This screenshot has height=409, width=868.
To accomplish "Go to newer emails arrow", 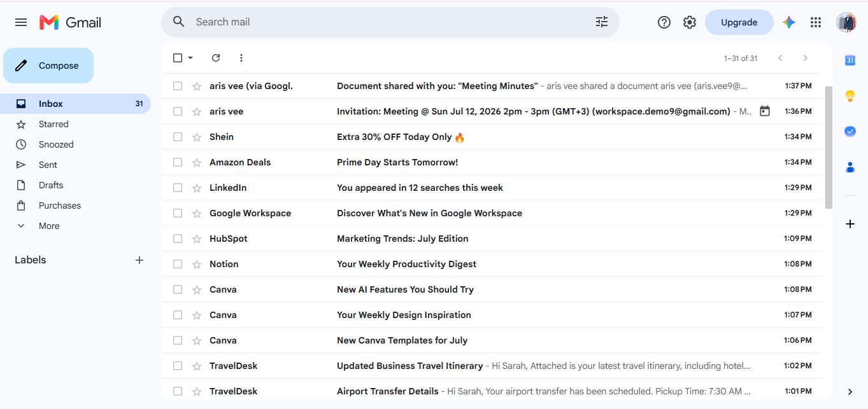I will pyautogui.click(x=780, y=58).
